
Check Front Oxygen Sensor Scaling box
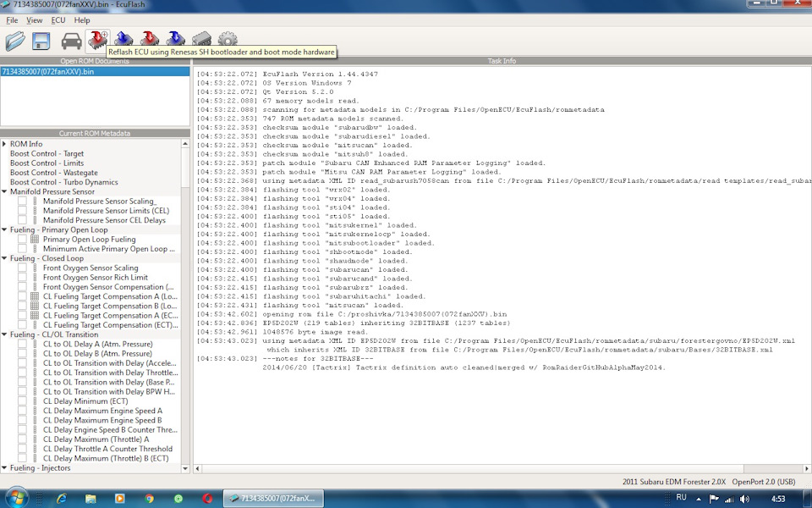[22, 268]
